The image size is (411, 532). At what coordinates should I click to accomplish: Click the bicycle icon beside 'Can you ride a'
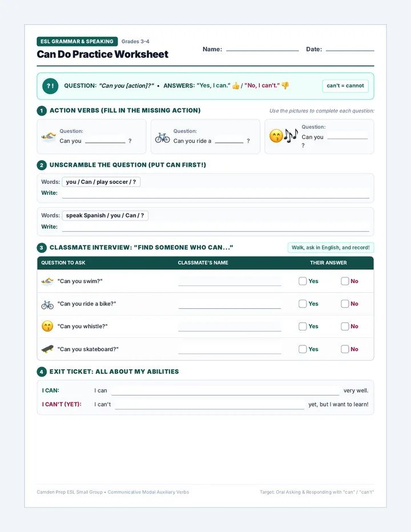pyautogui.click(x=162, y=137)
